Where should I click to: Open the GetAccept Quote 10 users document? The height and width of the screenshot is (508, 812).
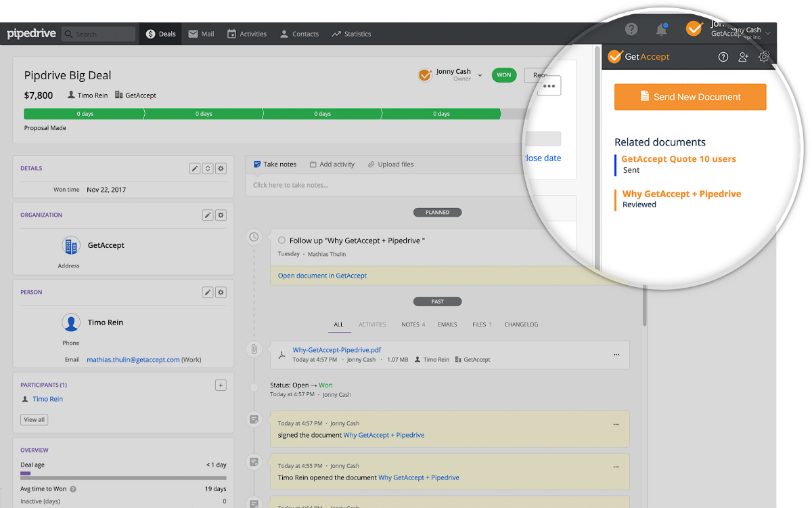678,158
